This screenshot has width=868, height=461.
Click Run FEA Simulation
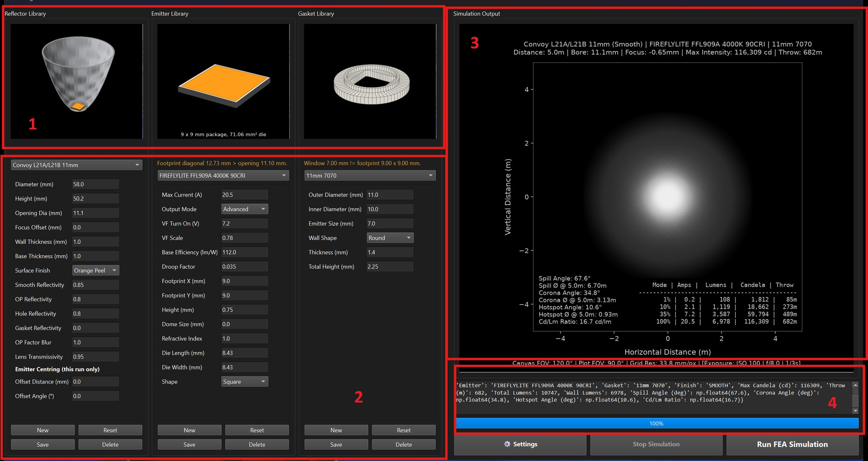(x=793, y=444)
